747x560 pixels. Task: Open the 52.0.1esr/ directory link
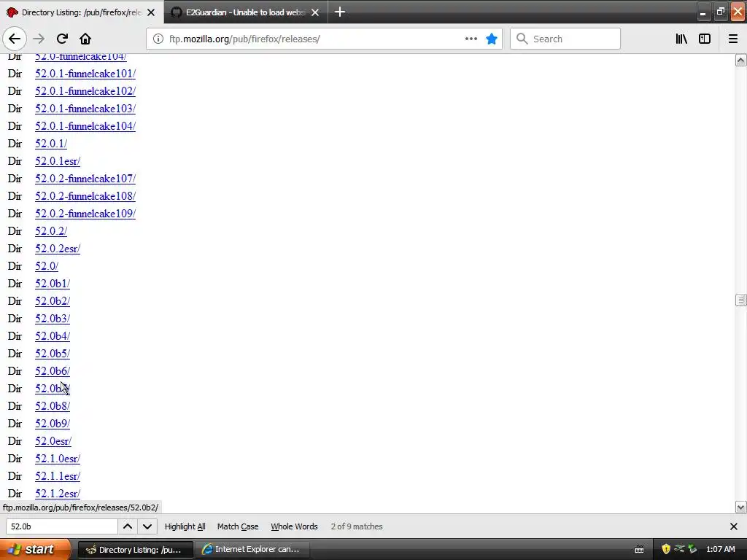click(x=58, y=161)
